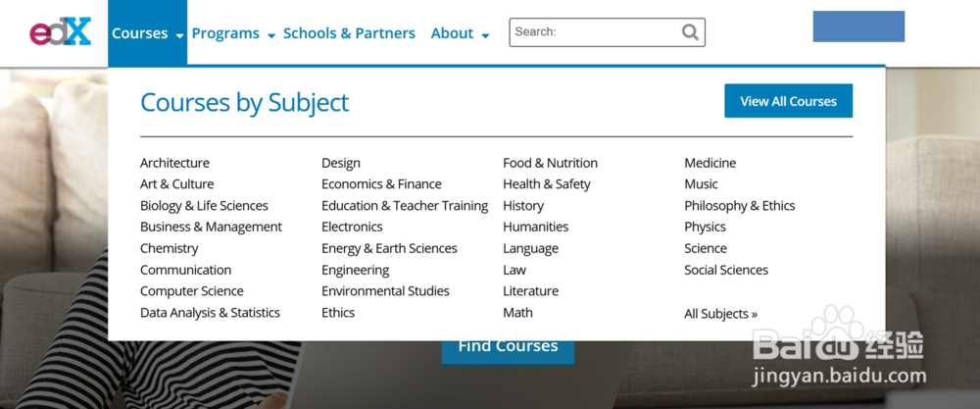The height and width of the screenshot is (409, 980).
Task: Select Social Sciences subject
Action: click(726, 270)
